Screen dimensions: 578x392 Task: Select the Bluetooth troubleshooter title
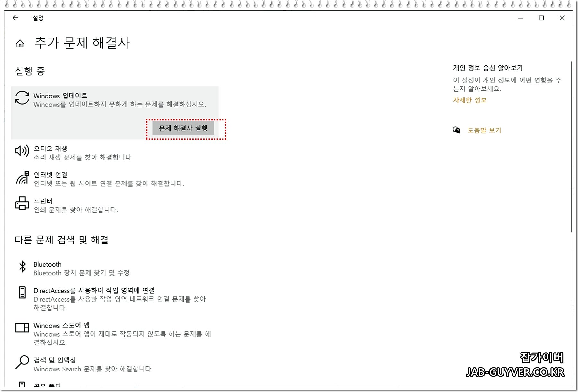[48, 264]
